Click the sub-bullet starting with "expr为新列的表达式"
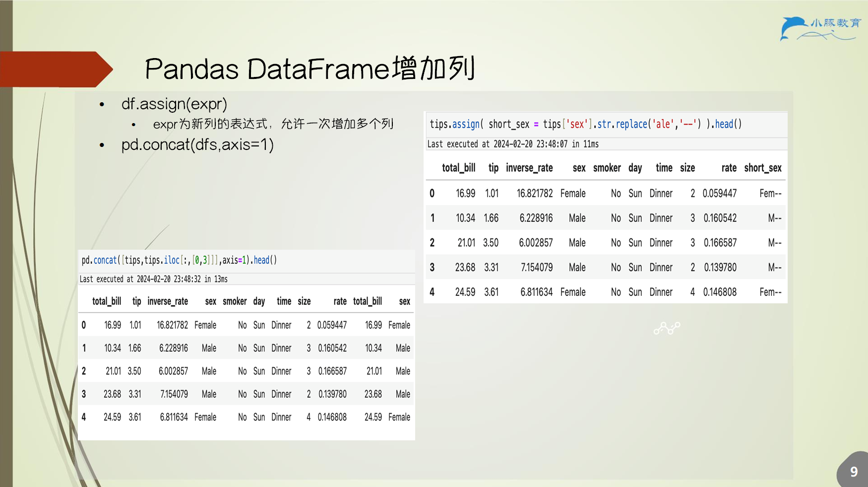 coord(273,124)
